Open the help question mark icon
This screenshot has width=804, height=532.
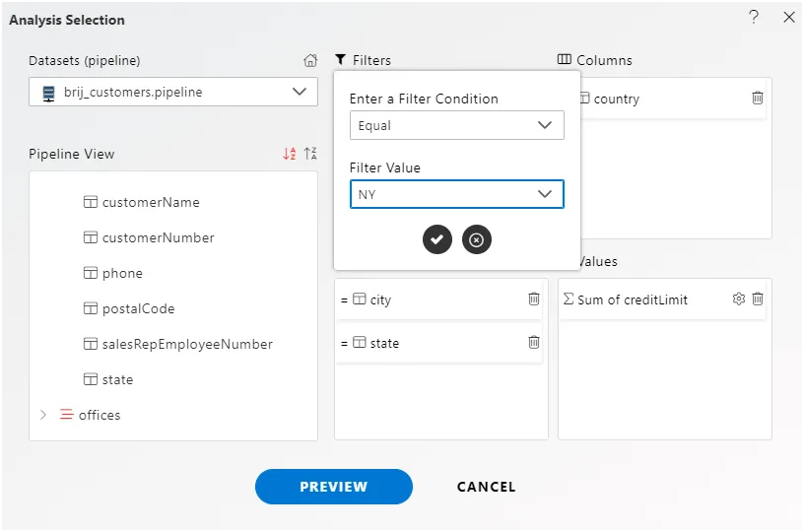pyautogui.click(x=754, y=17)
